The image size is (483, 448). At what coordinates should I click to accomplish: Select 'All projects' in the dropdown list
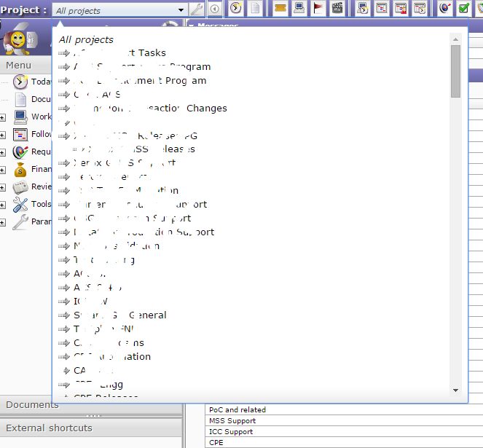coord(86,39)
